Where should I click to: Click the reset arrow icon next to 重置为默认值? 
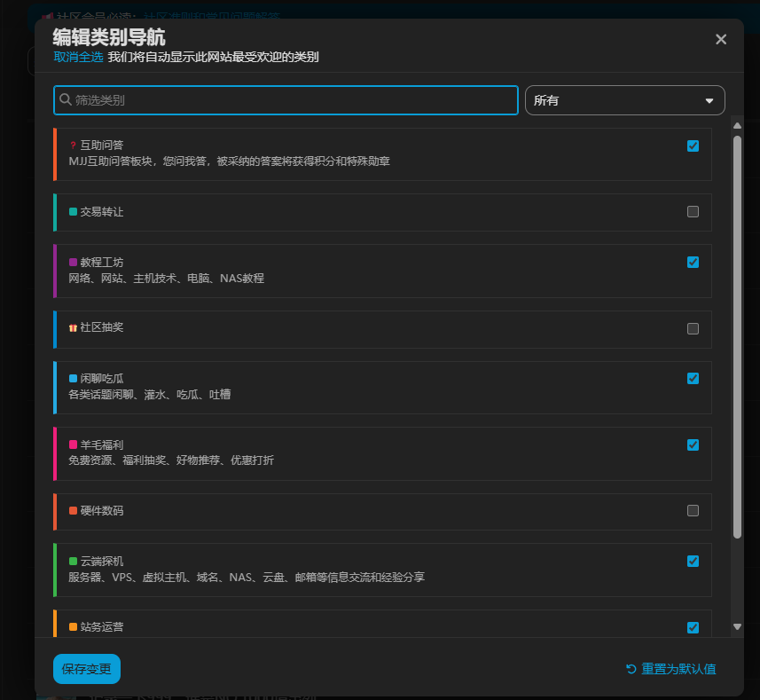(x=631, y=669)
